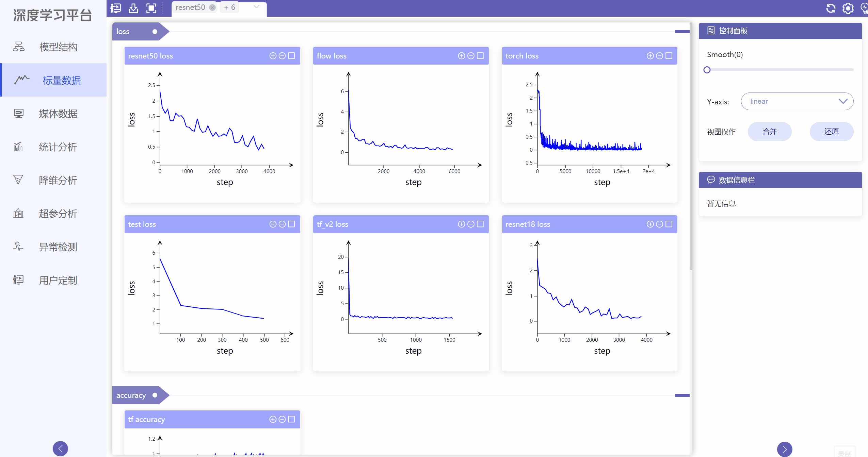The image size is (868, 457).
Task: Click the 数据信息栏 panel header
Action: tap(780, 180)
